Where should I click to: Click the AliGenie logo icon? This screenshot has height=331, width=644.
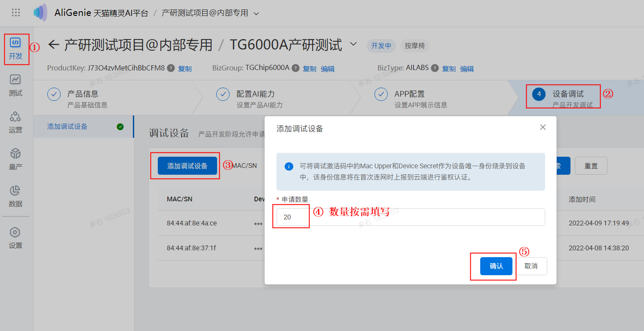[40, 12]
